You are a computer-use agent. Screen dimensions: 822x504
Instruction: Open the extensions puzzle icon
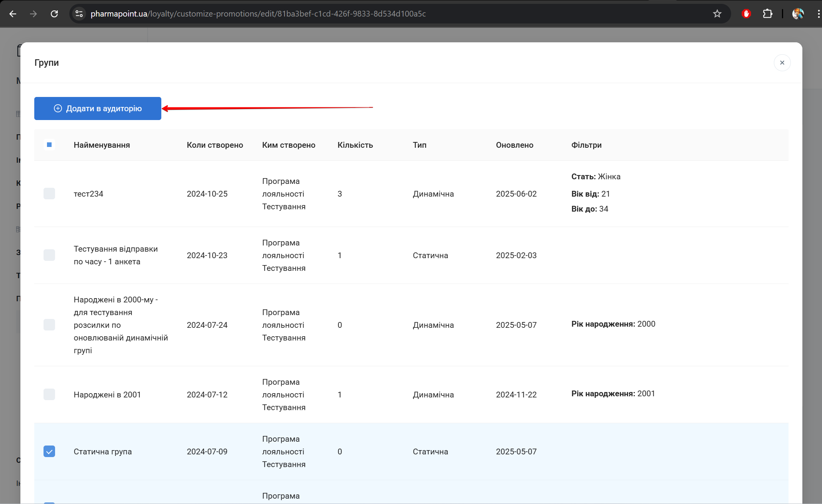click(x=767, y=14)
